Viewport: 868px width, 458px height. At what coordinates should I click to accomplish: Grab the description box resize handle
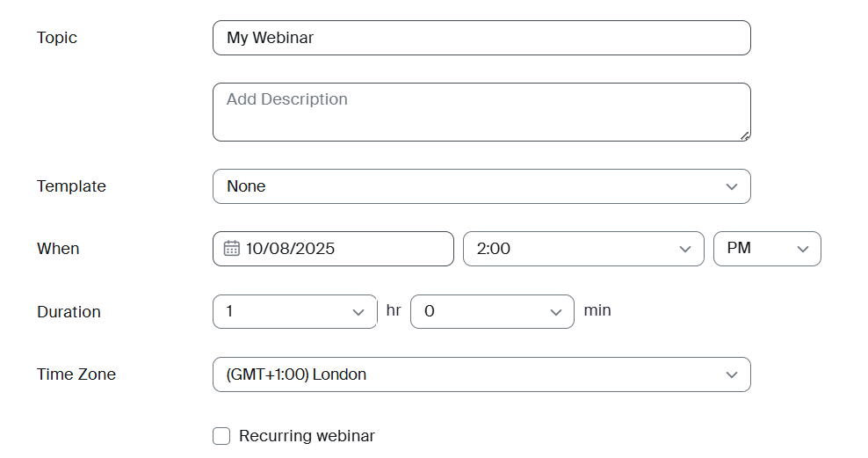click(745, 135)
